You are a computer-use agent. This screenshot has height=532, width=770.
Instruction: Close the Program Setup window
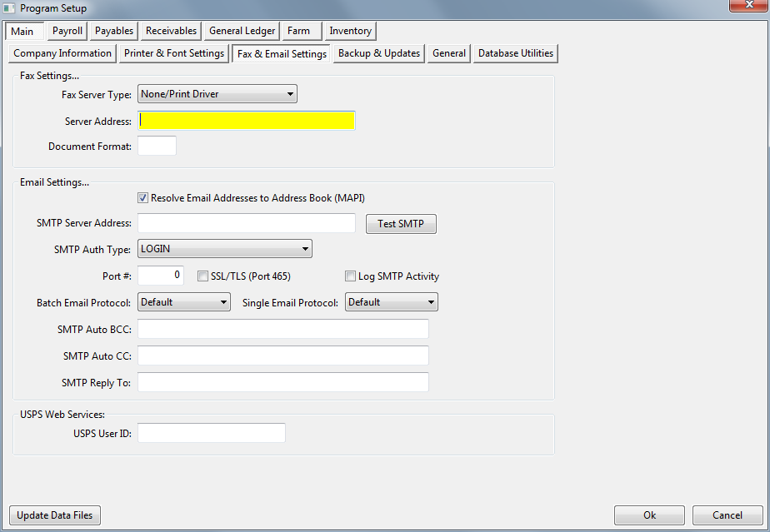[746, 7]
